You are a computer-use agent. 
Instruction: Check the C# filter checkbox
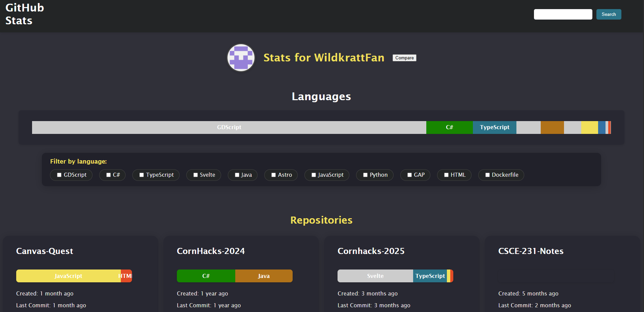click(108, 175)
